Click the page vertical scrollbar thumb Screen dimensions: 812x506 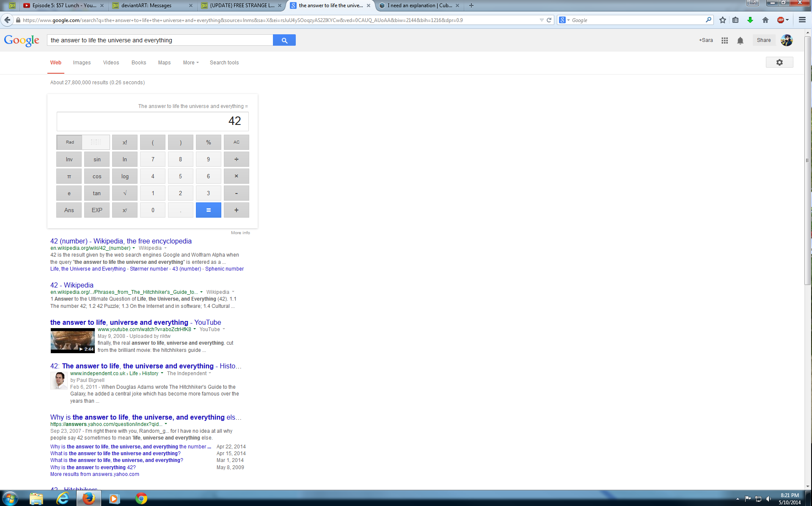click(x=808, y=161)
